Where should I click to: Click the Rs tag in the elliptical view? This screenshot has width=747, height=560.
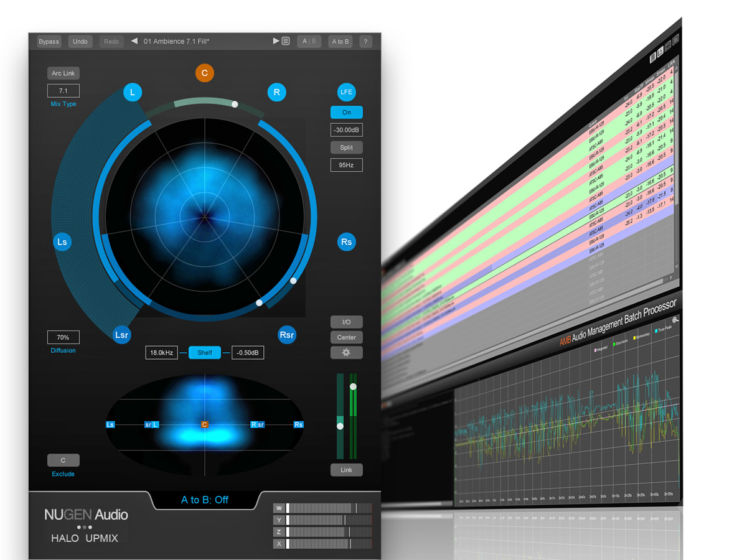(x=299, y=425)
